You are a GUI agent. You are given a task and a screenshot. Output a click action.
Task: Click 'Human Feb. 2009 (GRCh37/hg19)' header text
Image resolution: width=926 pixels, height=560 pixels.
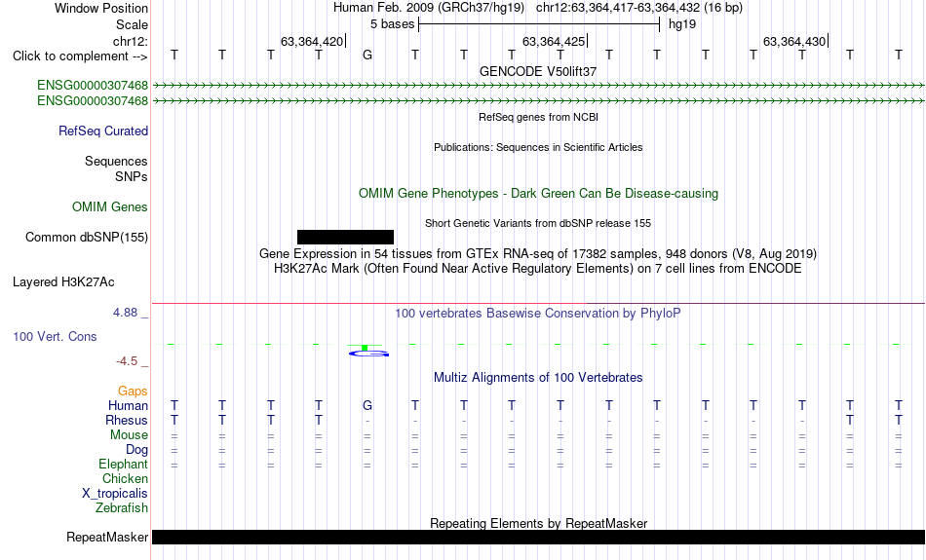click(x=429, y=8)
